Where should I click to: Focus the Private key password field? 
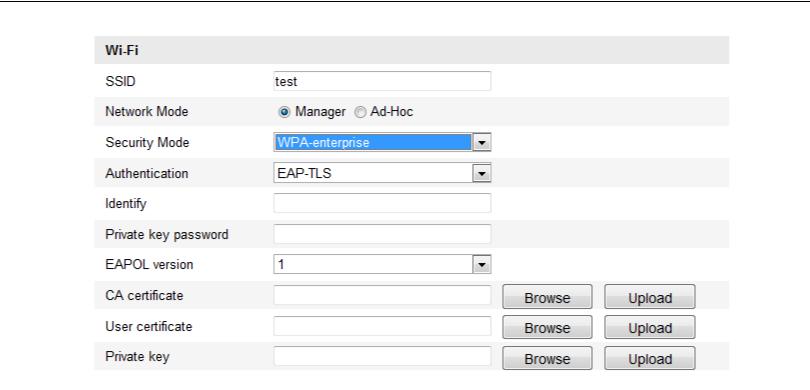382,234
